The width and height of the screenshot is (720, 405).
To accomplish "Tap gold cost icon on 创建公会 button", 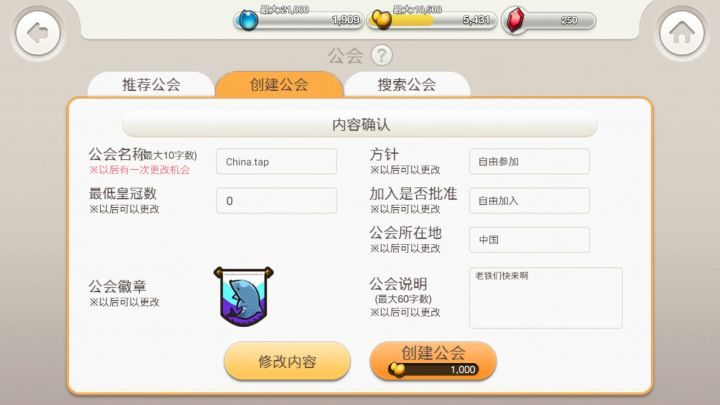I will pos(397,370).
